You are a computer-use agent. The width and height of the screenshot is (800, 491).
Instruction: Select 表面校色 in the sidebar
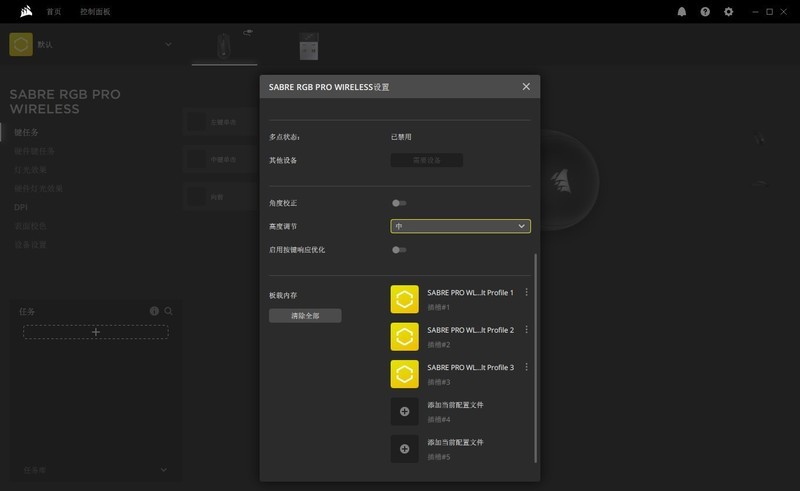tap(31, 226)
